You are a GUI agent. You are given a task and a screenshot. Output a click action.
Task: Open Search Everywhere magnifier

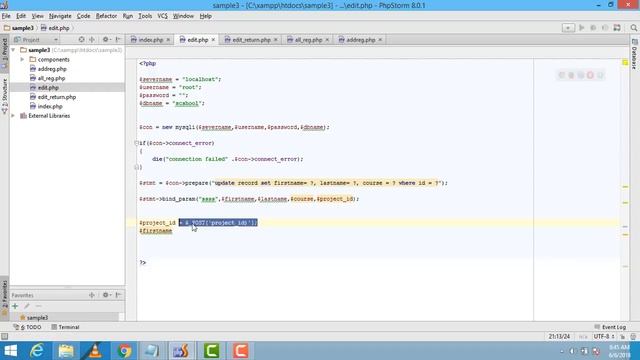pyautogui.click(x=633, y=28)
